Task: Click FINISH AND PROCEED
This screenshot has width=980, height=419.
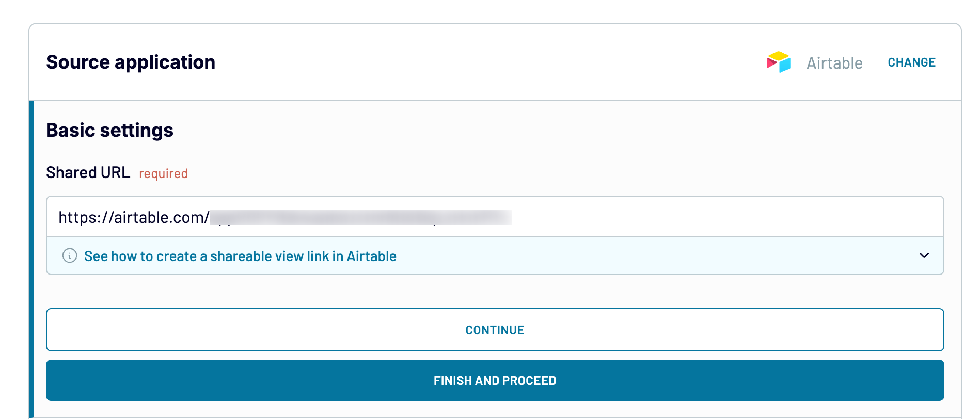Action: pos(494,380)
